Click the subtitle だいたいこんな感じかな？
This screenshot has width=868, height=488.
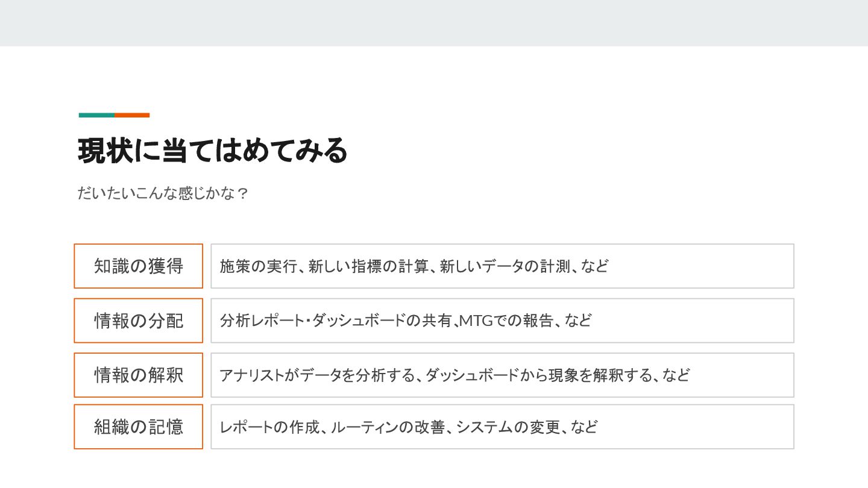pos(163,193)
